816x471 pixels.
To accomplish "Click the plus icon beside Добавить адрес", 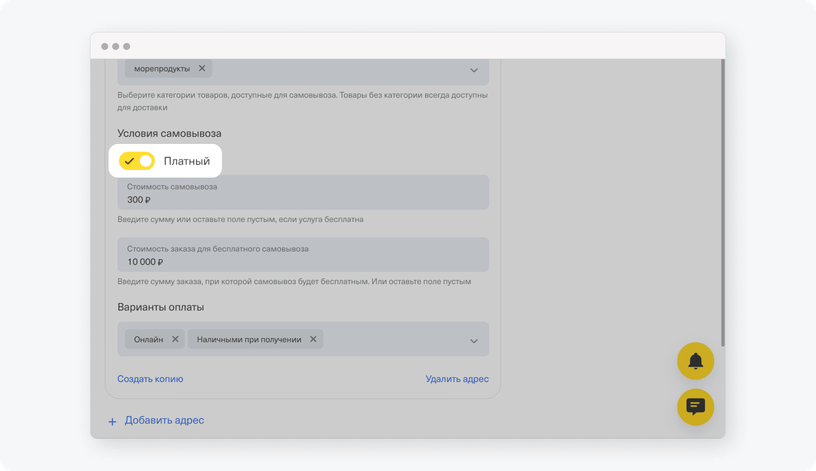I will 112,421.
